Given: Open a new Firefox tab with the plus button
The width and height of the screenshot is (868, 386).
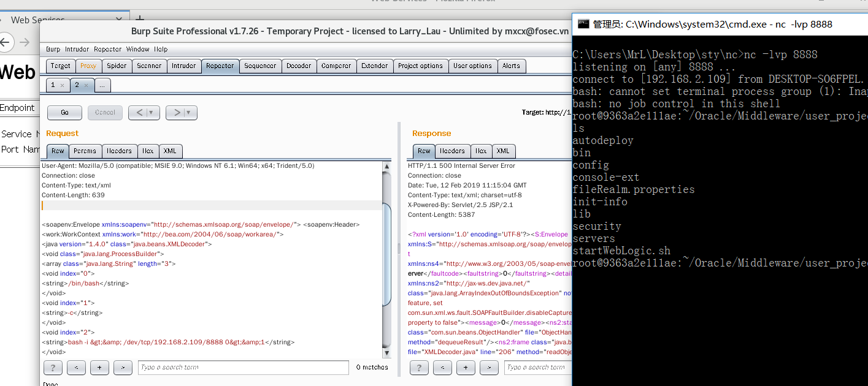Looking at the screenshot, I should click(140, 19).
